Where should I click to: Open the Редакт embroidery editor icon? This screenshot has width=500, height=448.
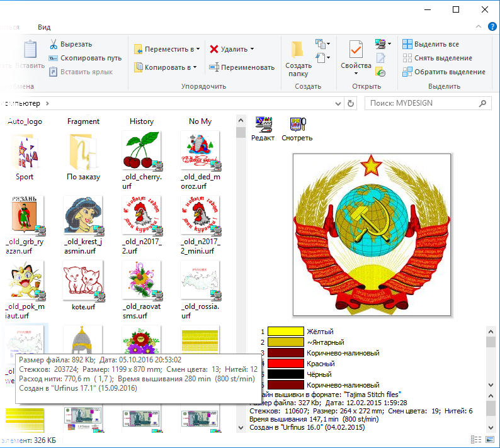(263, 125)
